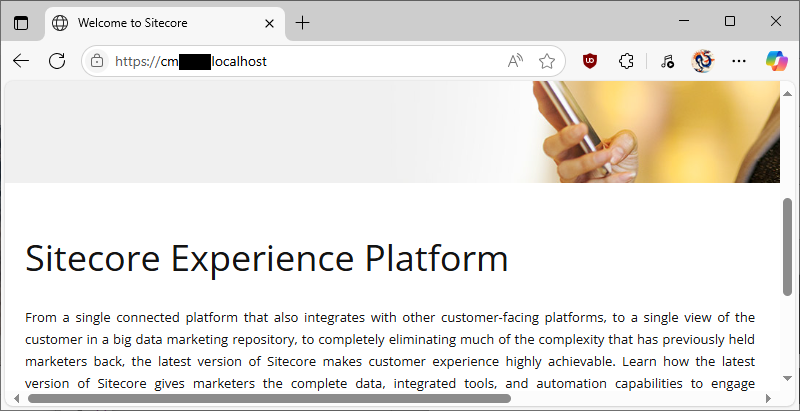This screenshot has height=411, width=800.
Task: Open Settings and more menu
Action: tap(739, 61)
